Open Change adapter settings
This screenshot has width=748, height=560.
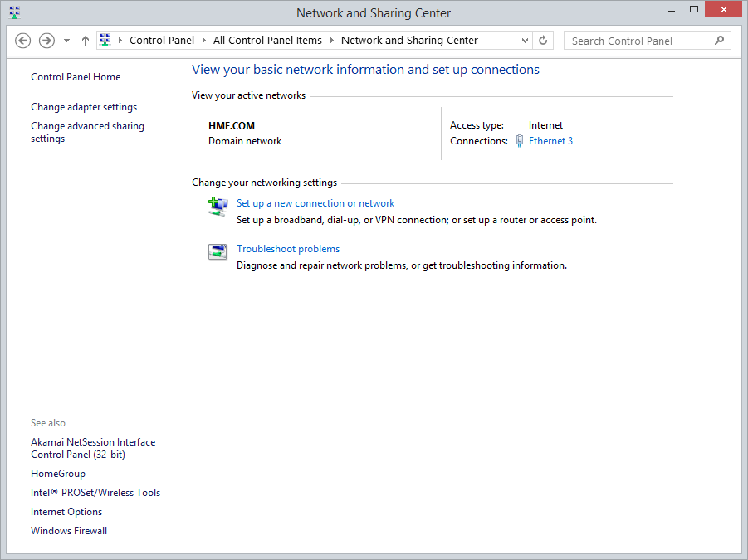pyautogui.click(x=84, y=107)
